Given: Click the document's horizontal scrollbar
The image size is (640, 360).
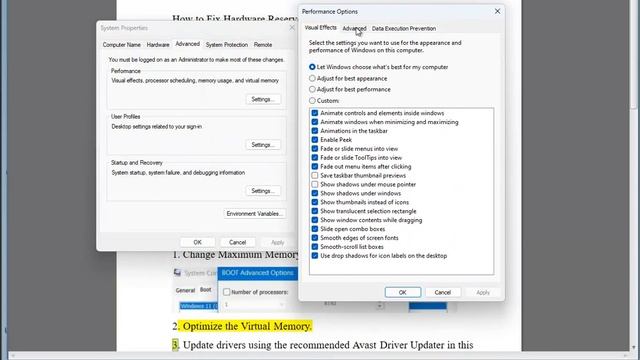Looking at the screenshot, I should pyautogui.click(x=320, y=356).
